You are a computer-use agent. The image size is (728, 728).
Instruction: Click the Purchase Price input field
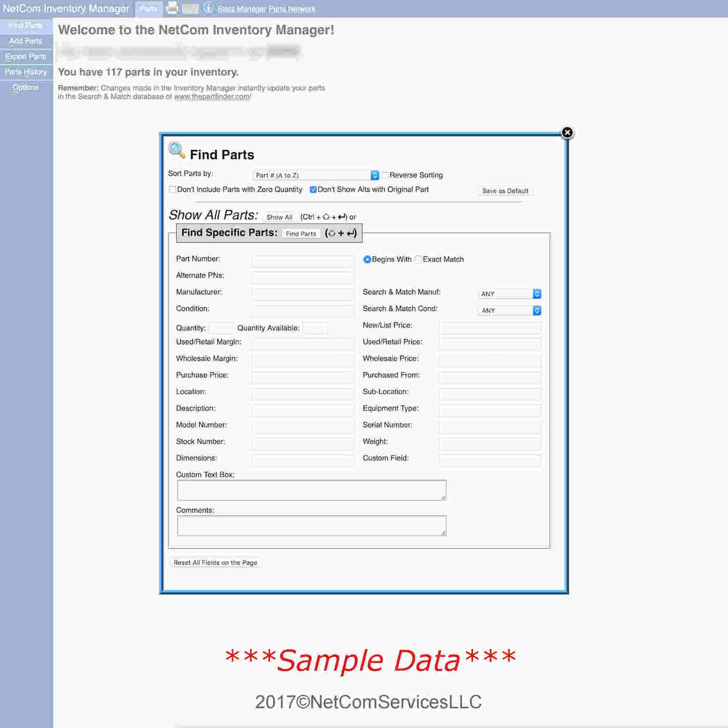pyautogui.click(x=303, y=377)
